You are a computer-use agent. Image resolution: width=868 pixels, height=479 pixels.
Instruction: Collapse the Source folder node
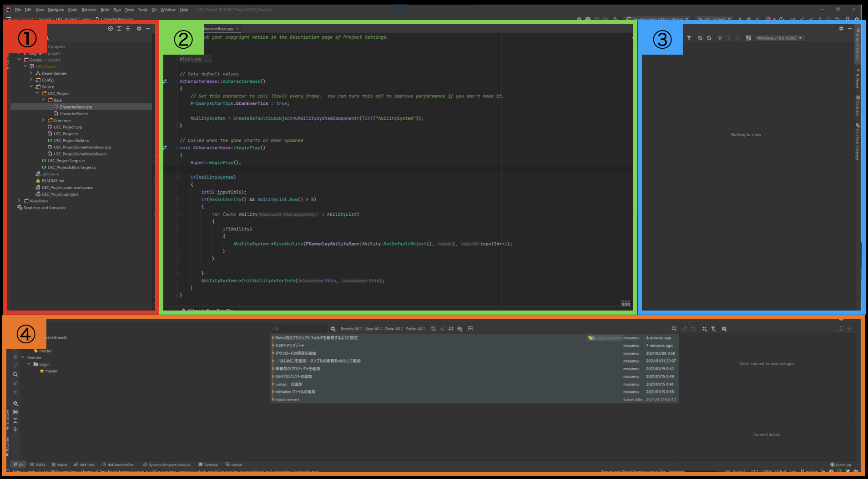point(31,87)
